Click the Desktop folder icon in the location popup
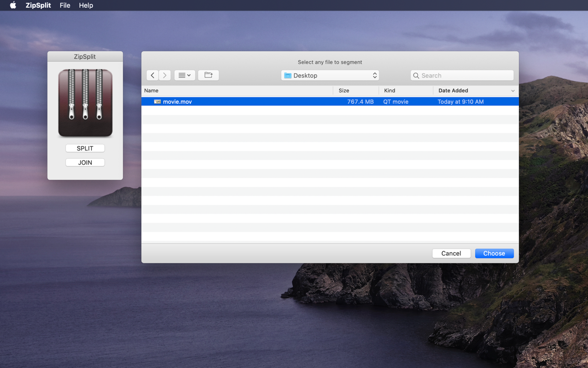The width and height of the screenshot is (588, 368). coord(288,76)
